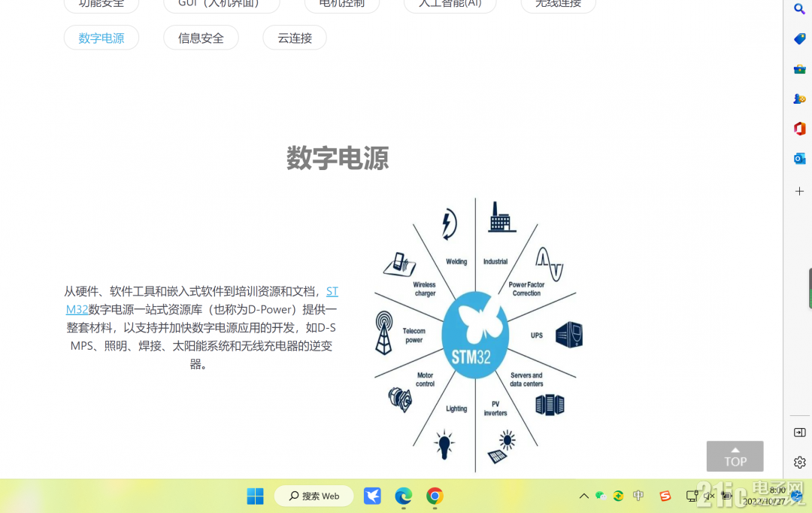
Task: Open the Tools briefcase icon in sidebar
Action: click(x=799, y=69)
